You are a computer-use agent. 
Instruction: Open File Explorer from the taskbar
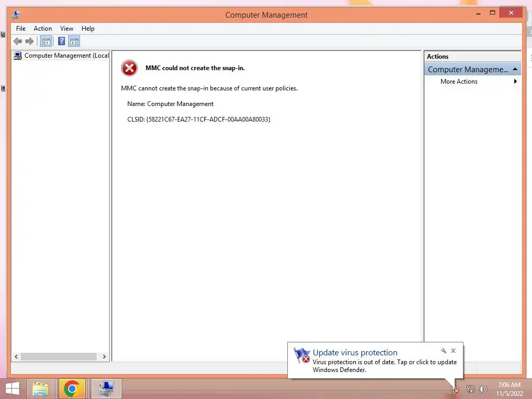(x=41, y=389)
